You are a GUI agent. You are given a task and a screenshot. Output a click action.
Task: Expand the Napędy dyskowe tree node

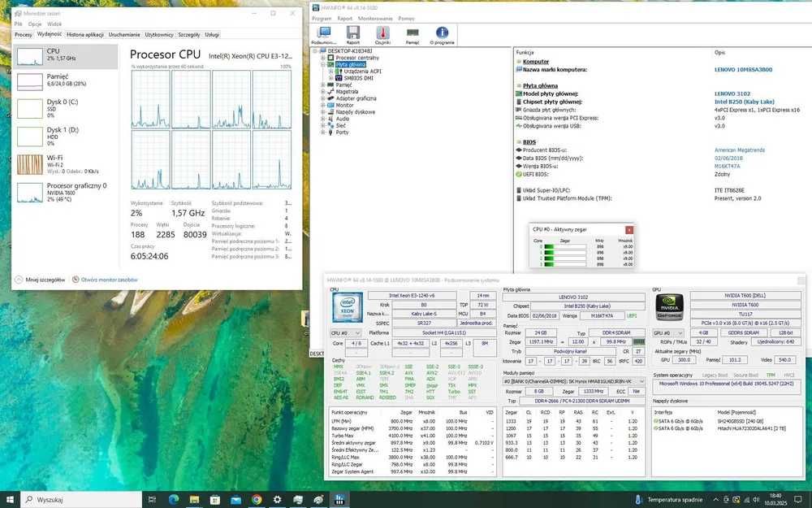(x=322, y=111)
